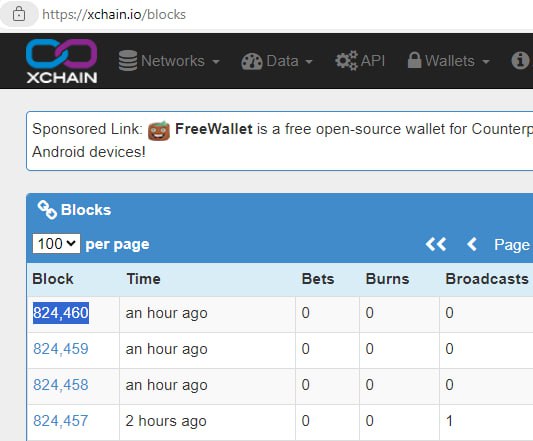Viewport: 533px width, 441px height.
Task: Click the API gears icon
Action: pyautogui.click(x=346, y=61)
